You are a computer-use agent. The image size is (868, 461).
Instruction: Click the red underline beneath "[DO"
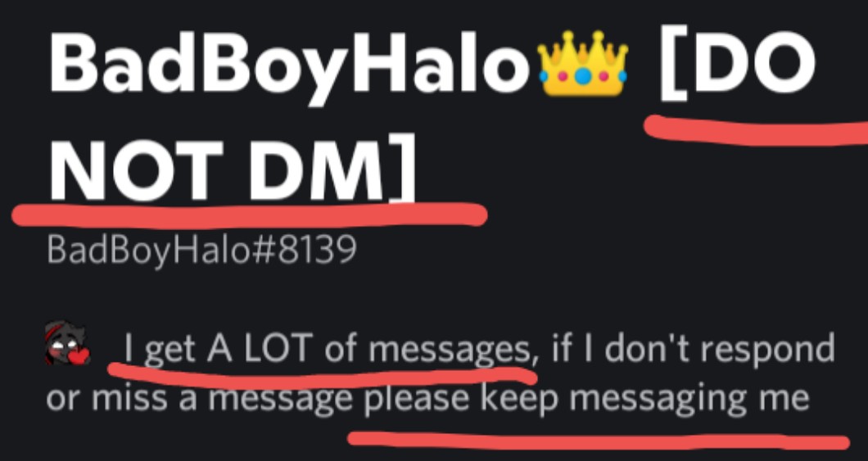[756, 131]
